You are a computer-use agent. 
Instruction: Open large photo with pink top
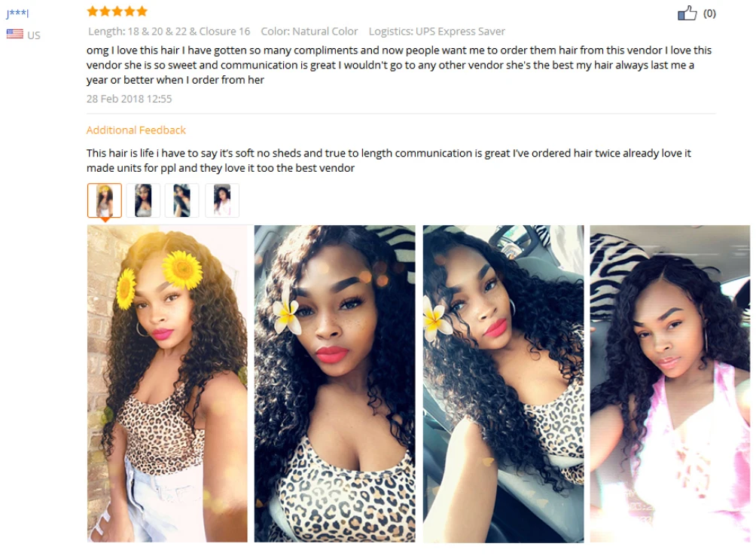(670, 383)
